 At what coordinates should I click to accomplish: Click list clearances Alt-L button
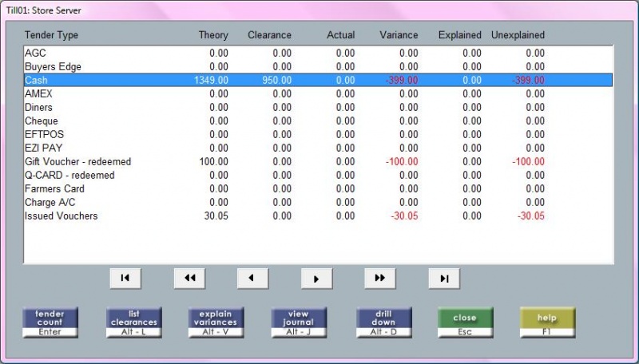[134, 322]
